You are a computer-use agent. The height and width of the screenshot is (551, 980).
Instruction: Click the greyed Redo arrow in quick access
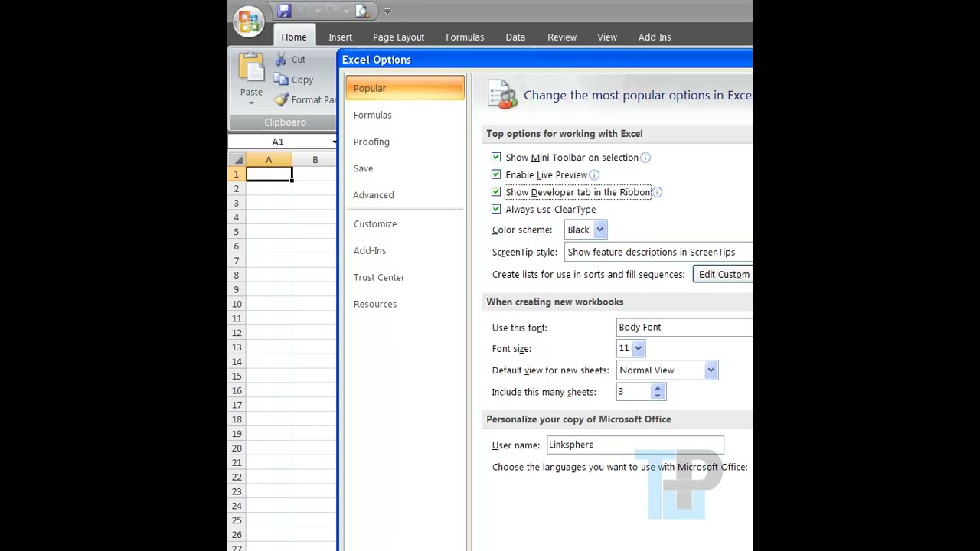(x=332, y=11)
